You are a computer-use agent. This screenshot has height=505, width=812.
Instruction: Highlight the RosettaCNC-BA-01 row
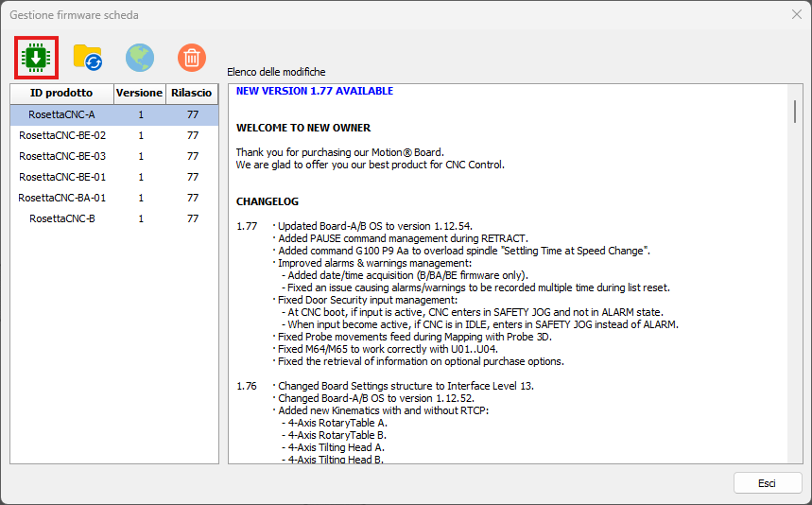tap(62, 198)
